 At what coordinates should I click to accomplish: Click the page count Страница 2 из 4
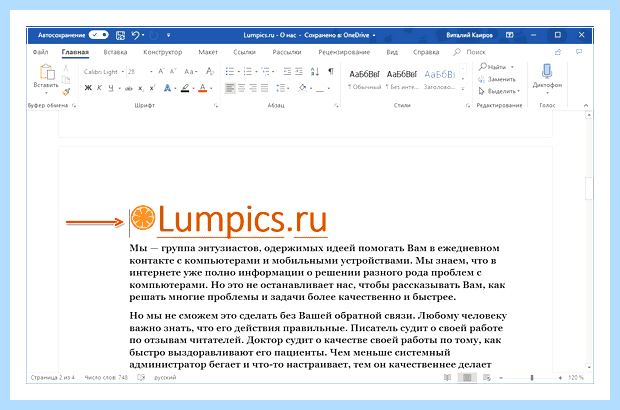coord(52,378)
